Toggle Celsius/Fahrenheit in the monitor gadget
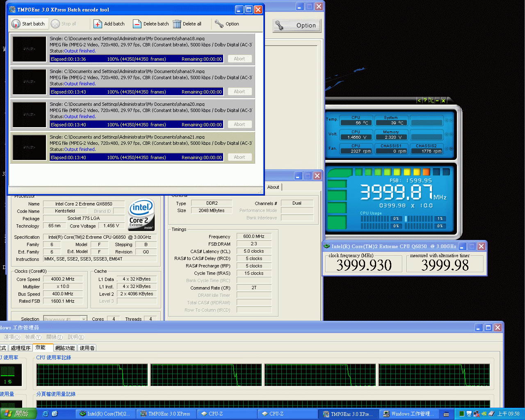Viewport: 525px width, 420px height. 431,100
